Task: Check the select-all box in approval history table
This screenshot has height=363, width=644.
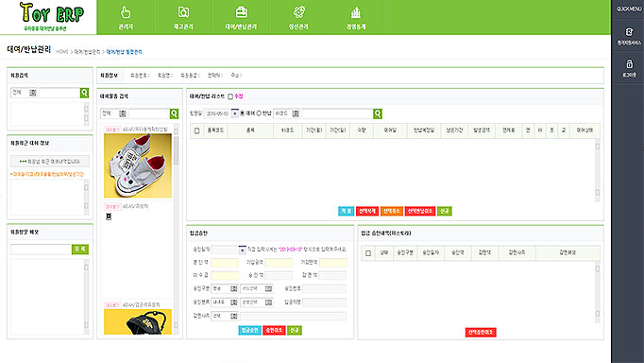Action: tap(368, 253)
